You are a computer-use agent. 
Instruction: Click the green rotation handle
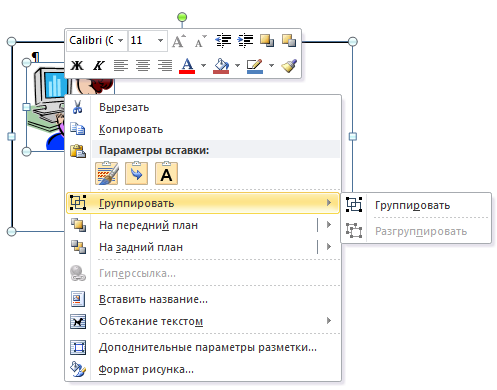(182, 17)
